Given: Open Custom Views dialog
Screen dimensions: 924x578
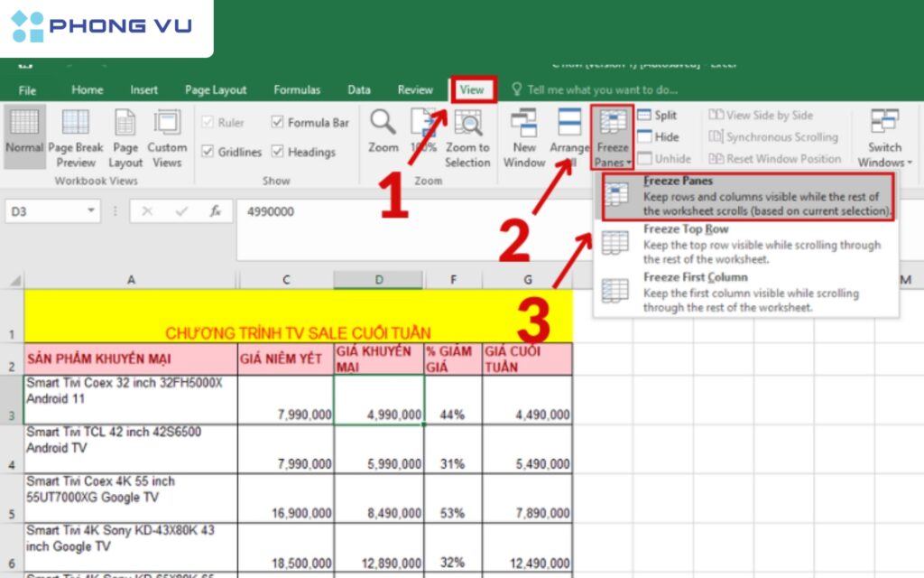Looking at the screenshot, I should coord(167,138).
